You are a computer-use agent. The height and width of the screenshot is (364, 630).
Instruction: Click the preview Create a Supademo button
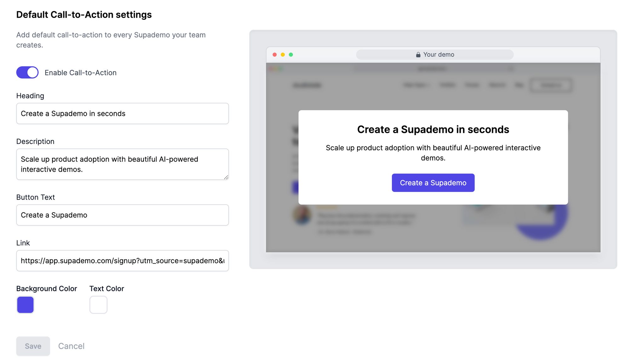coord(433,183)
